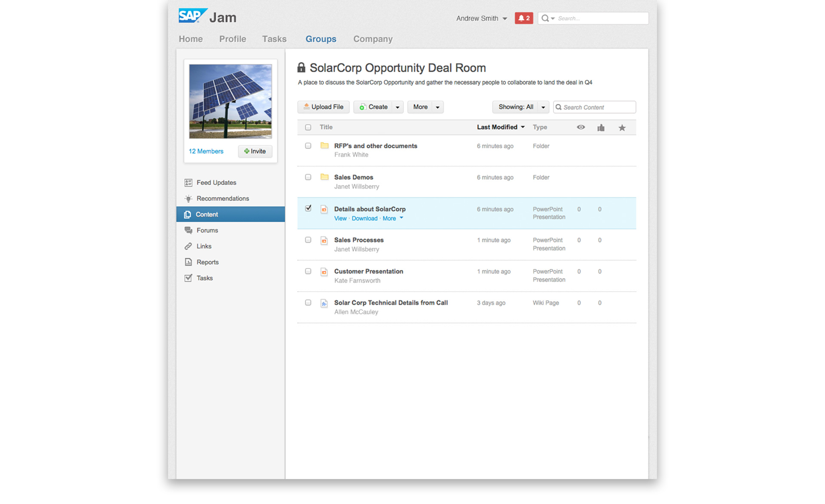Click the Download link for Details about SolarCorp
This screenshot has width=825, height=504.
coord(364,218)
